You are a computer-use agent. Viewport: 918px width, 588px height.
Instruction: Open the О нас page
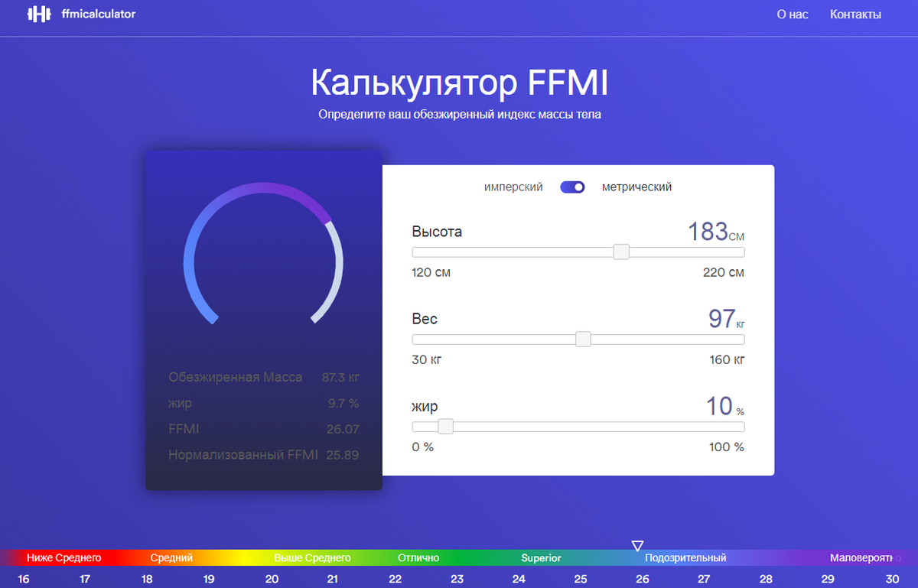pyautogui.click(x=792, y=14)
